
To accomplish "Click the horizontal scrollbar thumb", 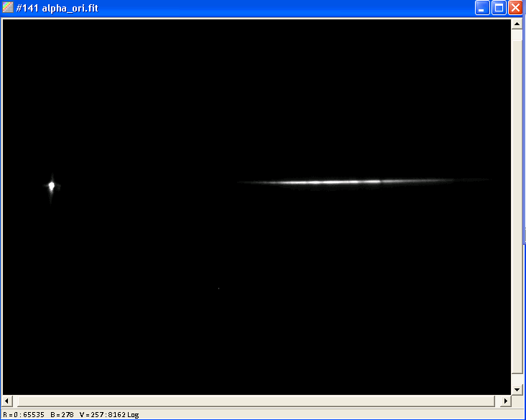I will pos(256,401).
